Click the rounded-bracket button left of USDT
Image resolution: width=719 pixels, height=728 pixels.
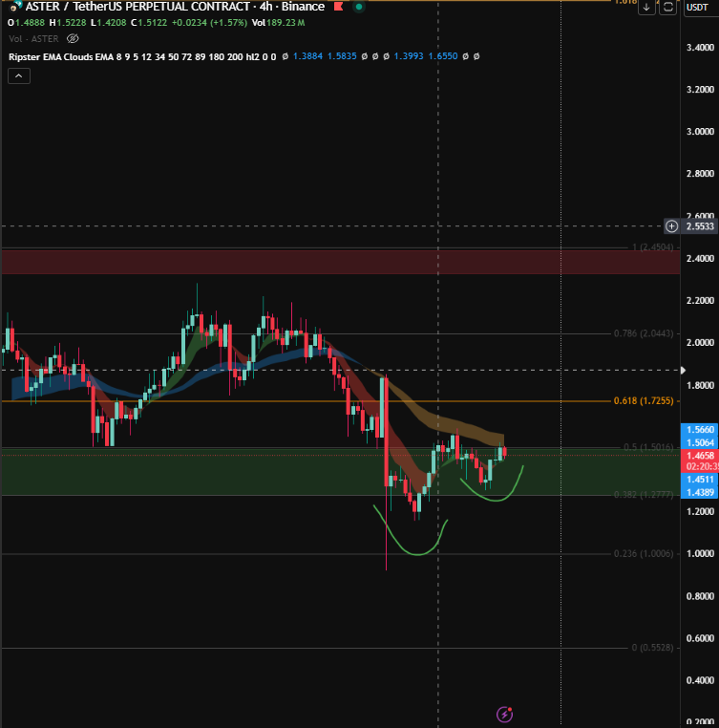pyautogui.click(x=668, y=7)
